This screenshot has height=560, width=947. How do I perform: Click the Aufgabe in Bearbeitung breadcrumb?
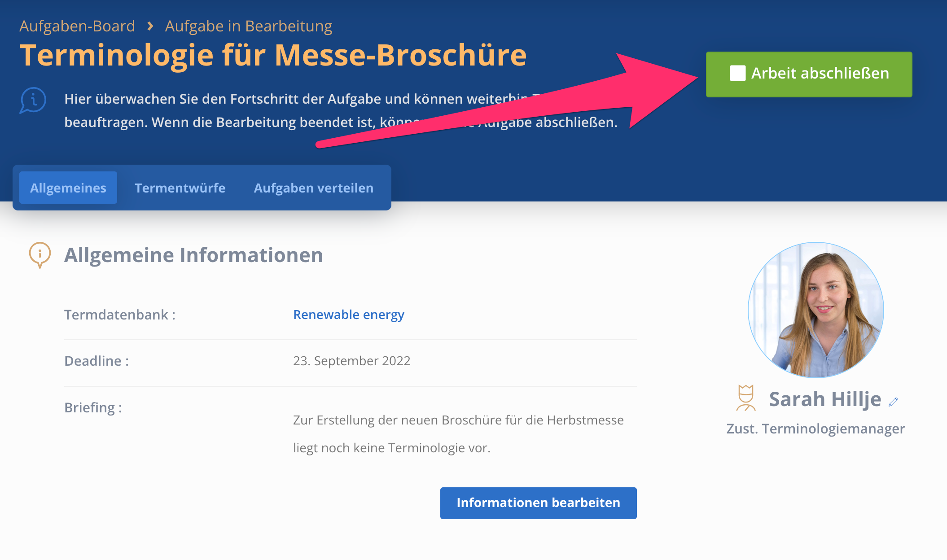click(249, 26)
